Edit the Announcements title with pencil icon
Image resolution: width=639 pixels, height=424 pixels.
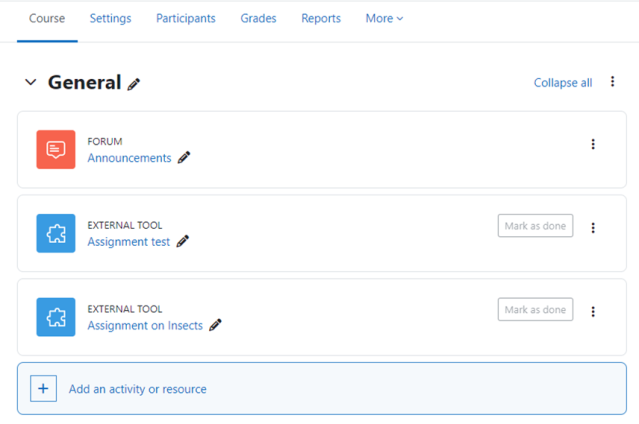click(184, 157)
